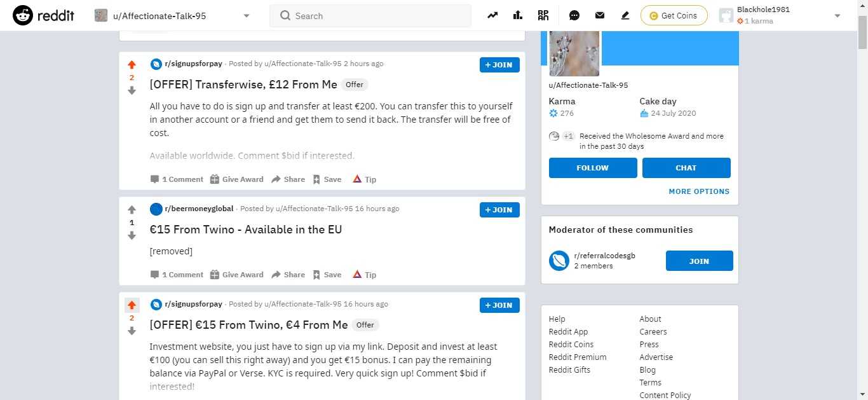Screen dimensions: 868x400
Task: Upvote the Twino €4 From Me post
Action: (x=132, y=305)
